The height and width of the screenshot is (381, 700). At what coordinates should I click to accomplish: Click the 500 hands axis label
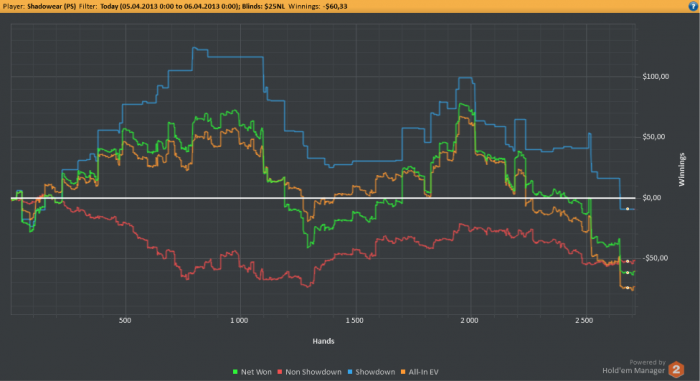click(125, 320)
